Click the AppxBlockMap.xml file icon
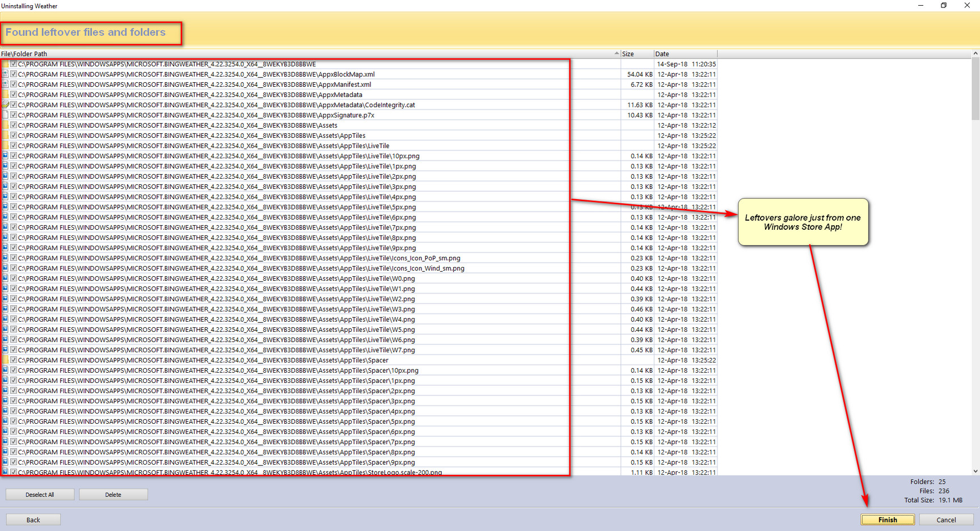 (5, 74)
